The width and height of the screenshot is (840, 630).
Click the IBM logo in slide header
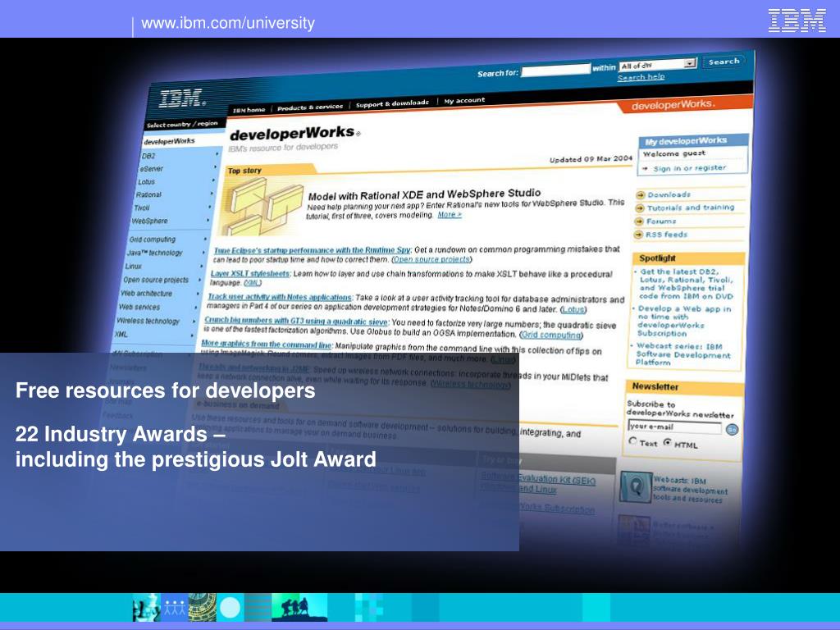[797, 21]
